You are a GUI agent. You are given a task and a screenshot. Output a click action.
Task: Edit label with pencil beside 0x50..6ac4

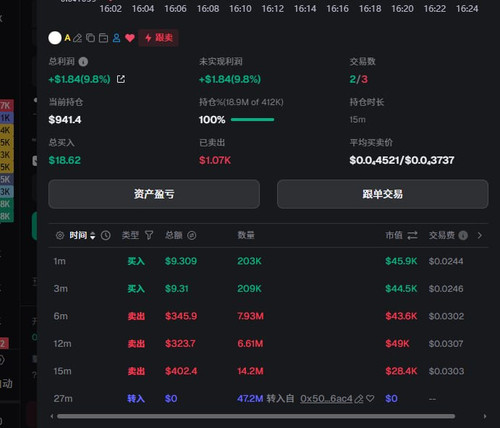359,399
